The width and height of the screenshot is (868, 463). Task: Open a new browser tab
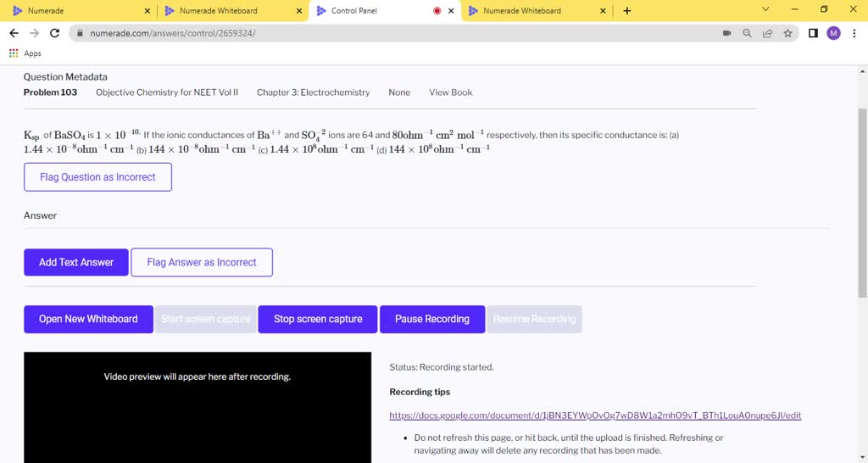coord(627,11)
